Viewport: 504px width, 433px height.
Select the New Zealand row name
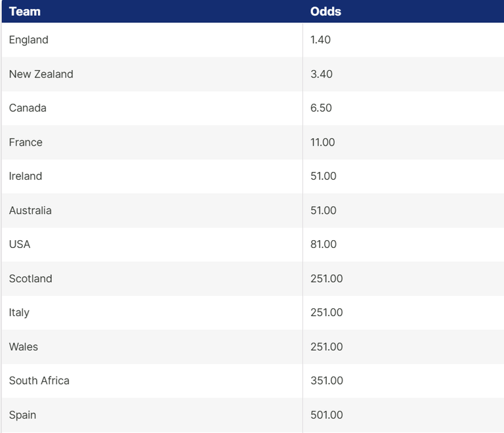(41, 74)
